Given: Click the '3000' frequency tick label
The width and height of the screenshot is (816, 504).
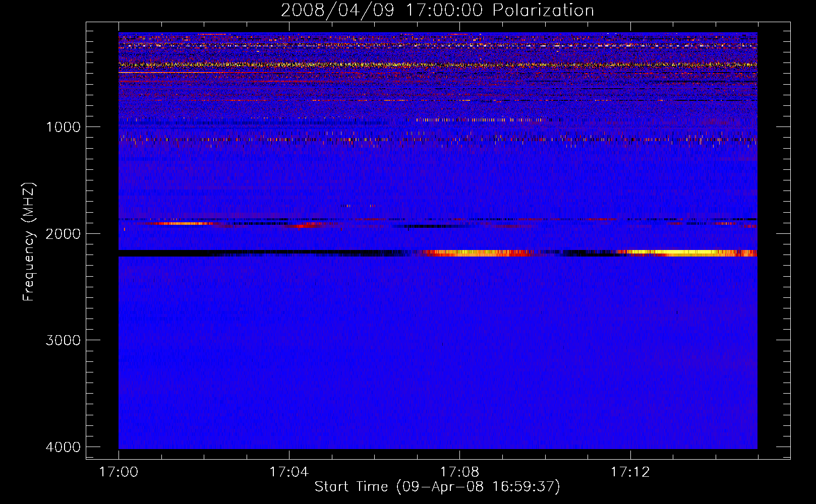Looking at the screenshot, I should [63, 340].
